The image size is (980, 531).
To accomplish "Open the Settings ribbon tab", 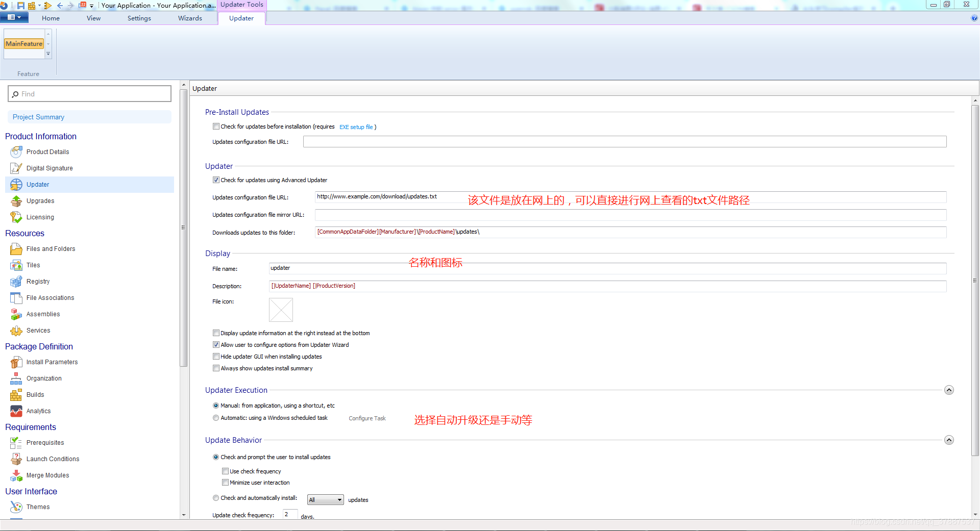I will click(x=138, y=18).
